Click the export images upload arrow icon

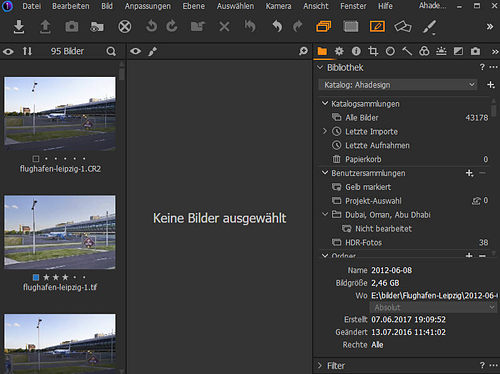click(x=45, y=27)
